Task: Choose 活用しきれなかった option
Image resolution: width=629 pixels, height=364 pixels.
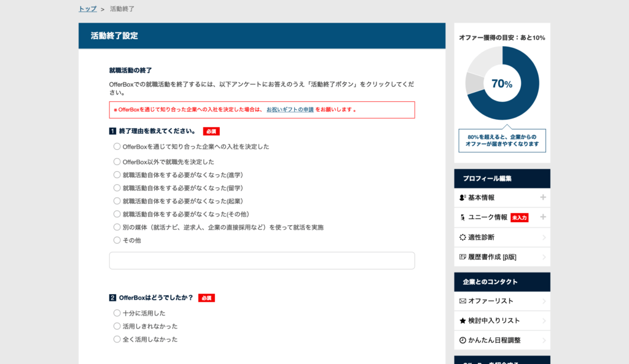Action: [117, 326]
